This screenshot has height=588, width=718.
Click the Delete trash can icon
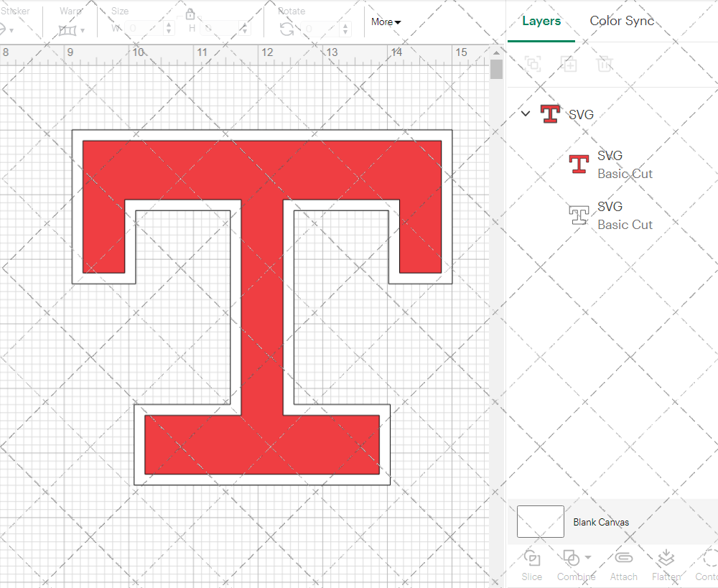click(605, 64)
